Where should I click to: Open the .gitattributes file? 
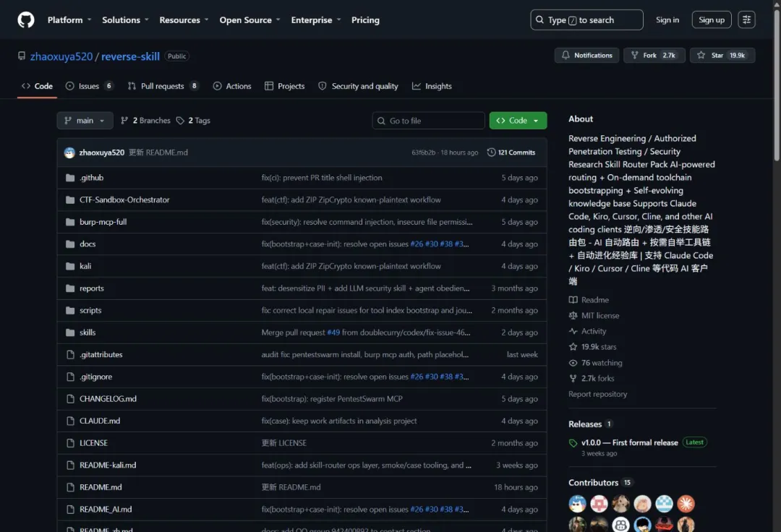pyautogui.click(x=101, y=354)
